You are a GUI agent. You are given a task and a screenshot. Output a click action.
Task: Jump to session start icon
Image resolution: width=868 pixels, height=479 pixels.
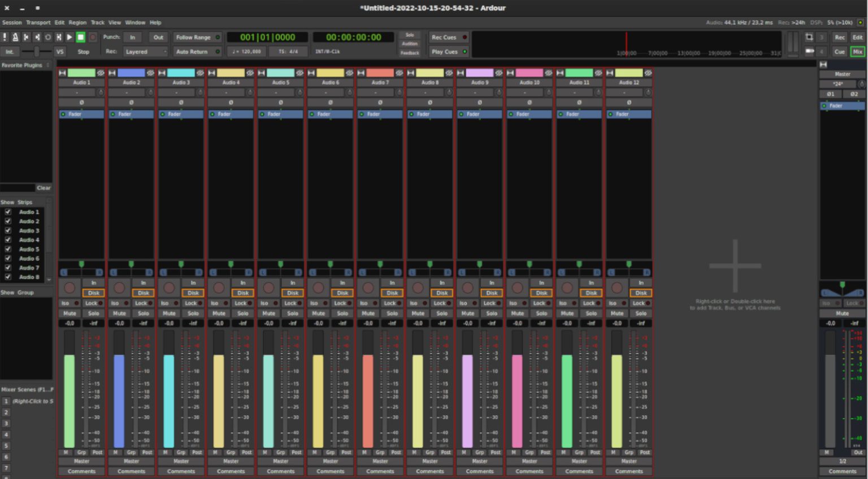(26, 37)
